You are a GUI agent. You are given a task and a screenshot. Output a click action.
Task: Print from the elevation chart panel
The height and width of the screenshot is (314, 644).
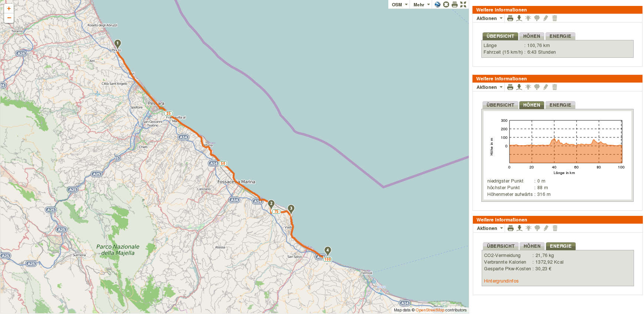[510, 87]
